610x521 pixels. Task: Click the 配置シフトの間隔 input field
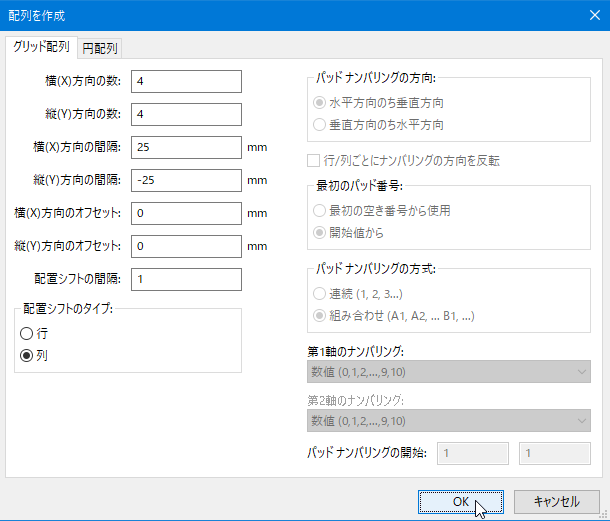coord(186,279)
